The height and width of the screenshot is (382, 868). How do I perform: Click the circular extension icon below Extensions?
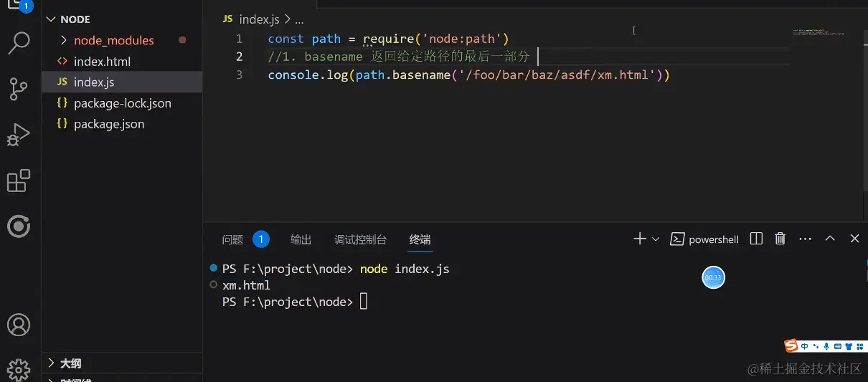(19, 226)
